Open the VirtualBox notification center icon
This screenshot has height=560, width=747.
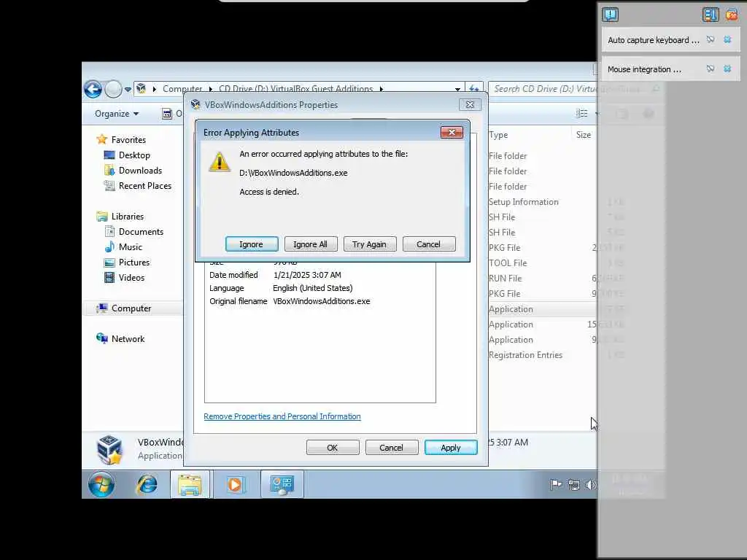point(610,15)
